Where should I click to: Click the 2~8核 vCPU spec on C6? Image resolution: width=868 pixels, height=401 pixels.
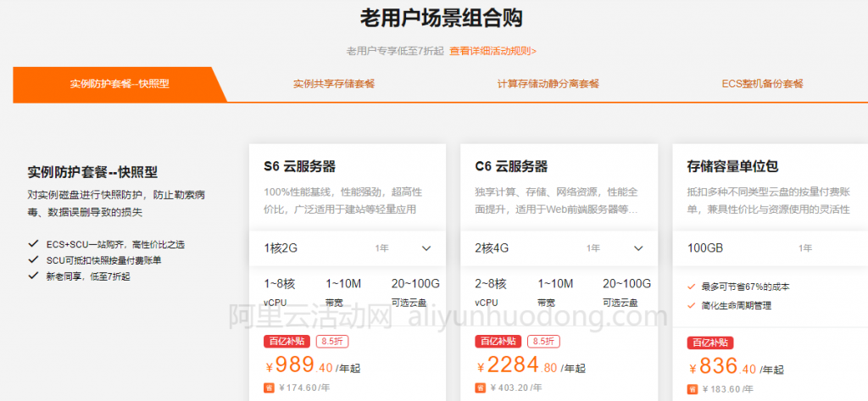click(491, 293)
